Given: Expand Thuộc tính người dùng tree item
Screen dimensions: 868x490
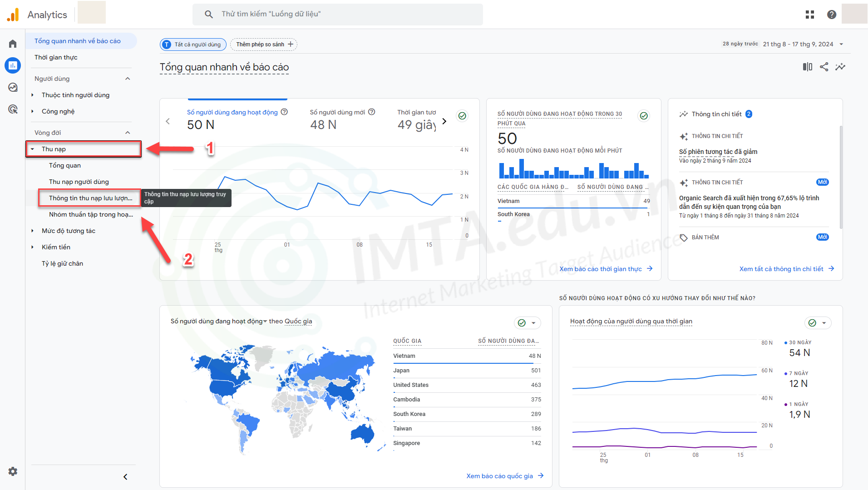Looking at the screenshot, I should point(32,95).
